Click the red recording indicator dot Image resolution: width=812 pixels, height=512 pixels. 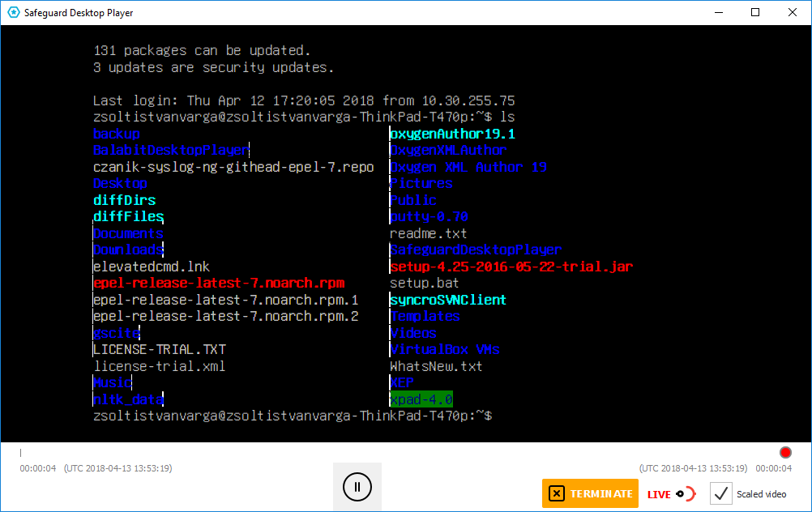click(x=785, y=453)
